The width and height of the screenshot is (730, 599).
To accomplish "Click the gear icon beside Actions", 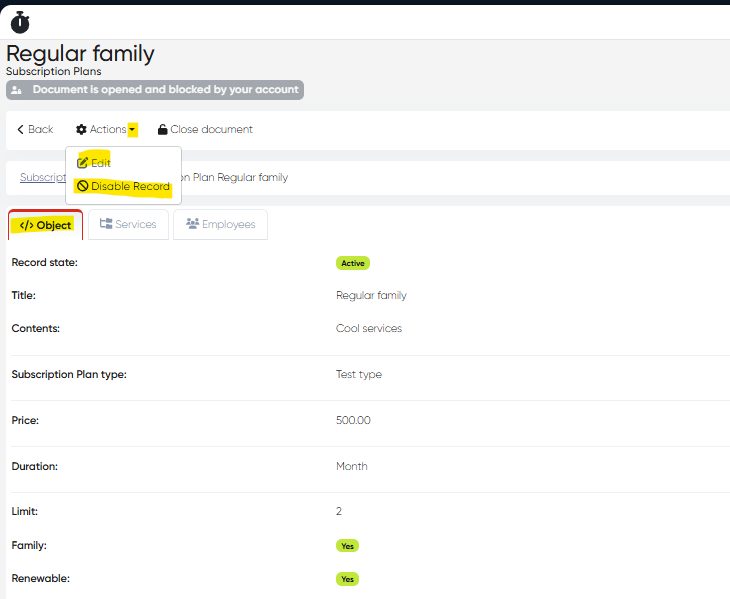I will pyautogui.click(x=81, y=130).
